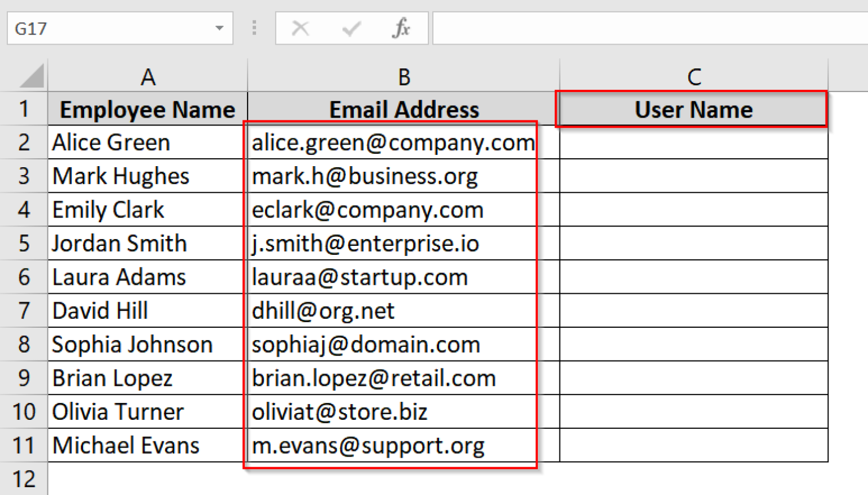Viewport: 868px width, 495px height.
Task: Click the formula bar input area
Action: pyautogui.click(x=622, y=28)
